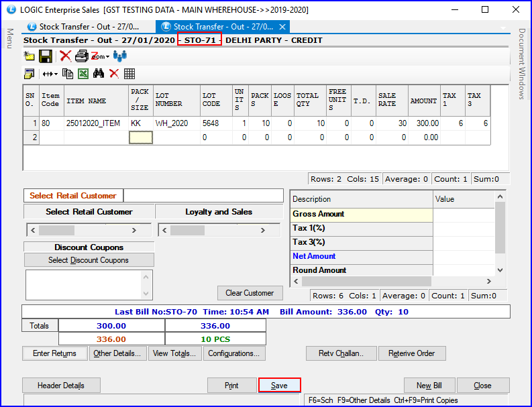This screenshot has width=532, height=407.
Task: Click the blue people users icon
Action: tap(120, 56)
